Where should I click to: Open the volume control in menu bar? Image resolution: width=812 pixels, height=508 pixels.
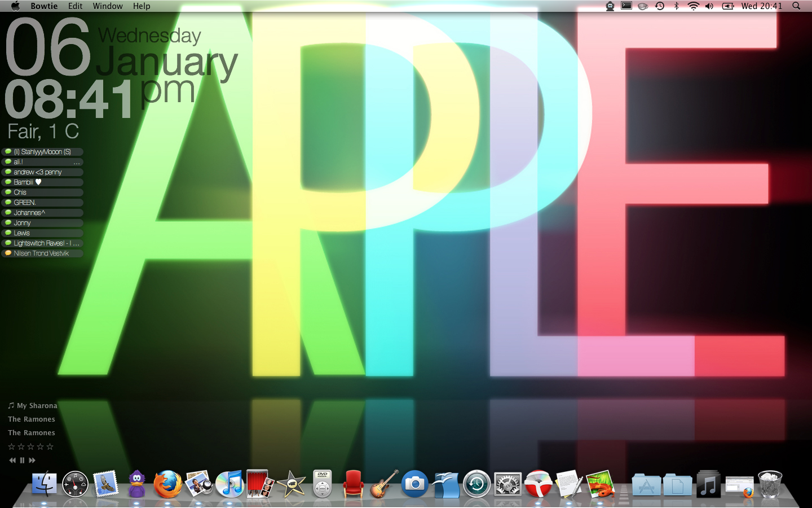(709, 6)
